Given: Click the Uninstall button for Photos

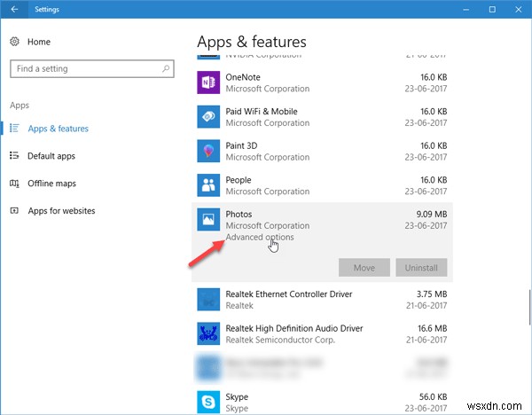Looking at the screenshot, I should 421,268.
